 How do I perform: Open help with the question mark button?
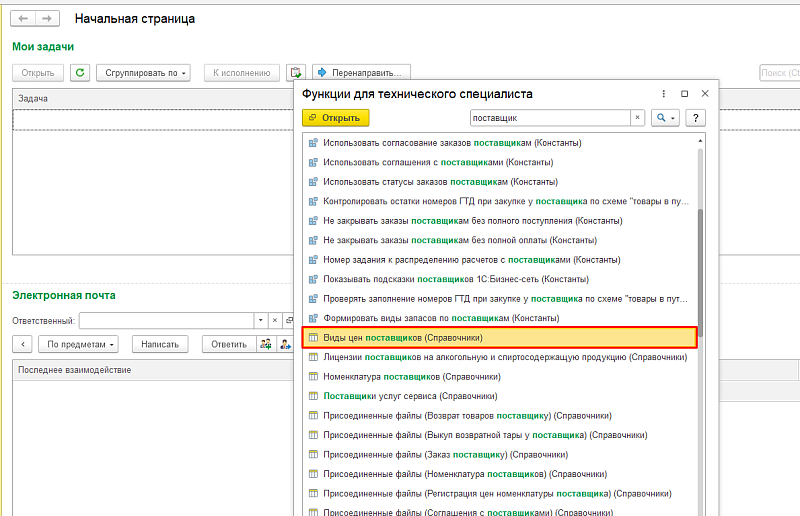[696, 118]
